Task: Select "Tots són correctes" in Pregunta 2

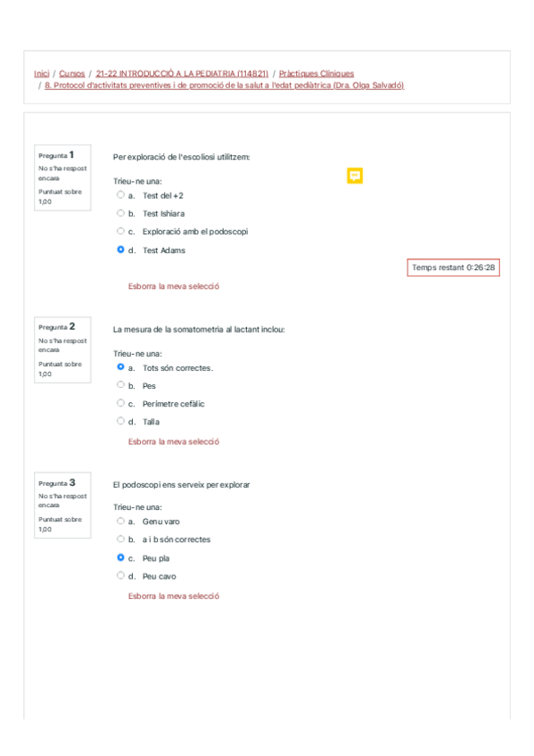Action: point(121,367)
